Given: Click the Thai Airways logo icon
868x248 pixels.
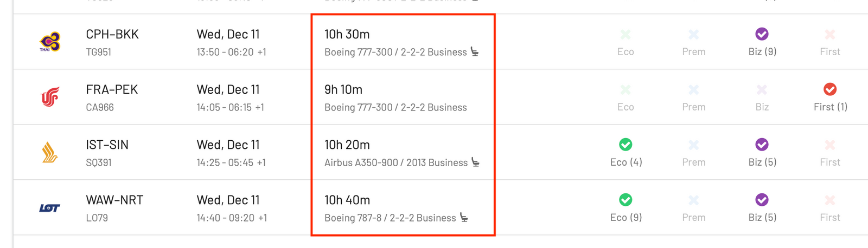Looking at the screenshot, I should click(50, 42).
